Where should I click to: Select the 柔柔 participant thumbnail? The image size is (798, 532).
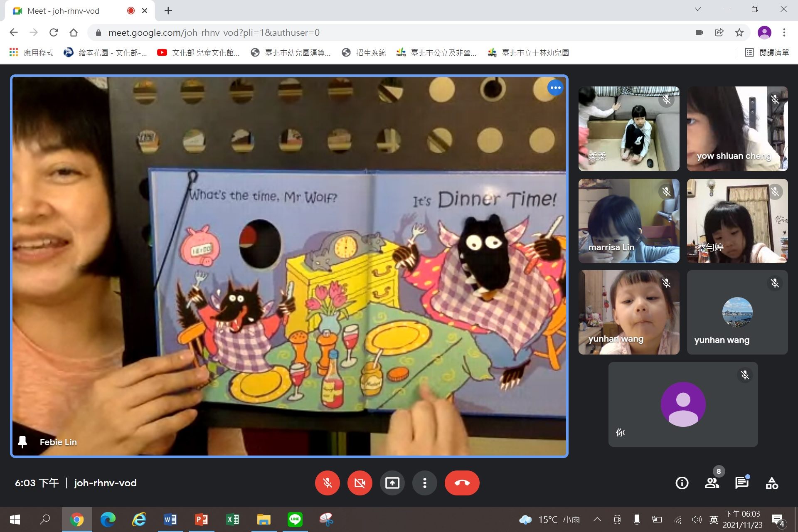(629, 128)
